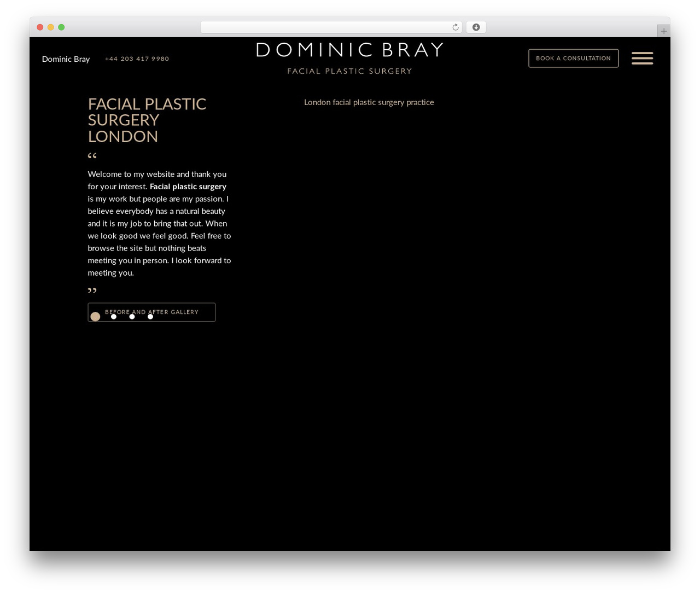700x593 pixels.
Task: Click the Book a Consultation button
Action: 574,59
